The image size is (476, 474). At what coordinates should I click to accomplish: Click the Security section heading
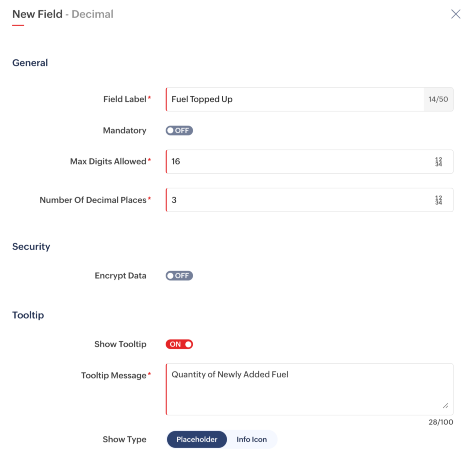click(x=31, y=246)
